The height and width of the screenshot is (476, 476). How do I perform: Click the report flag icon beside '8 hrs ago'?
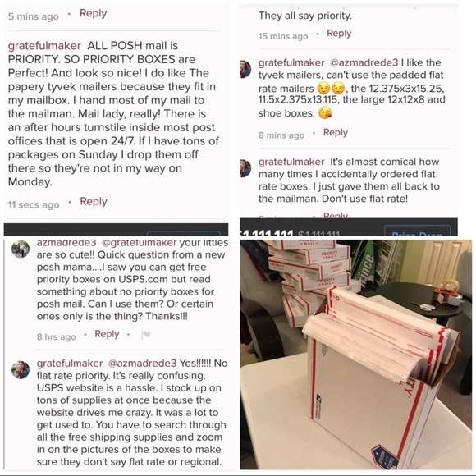click(146, 335)
